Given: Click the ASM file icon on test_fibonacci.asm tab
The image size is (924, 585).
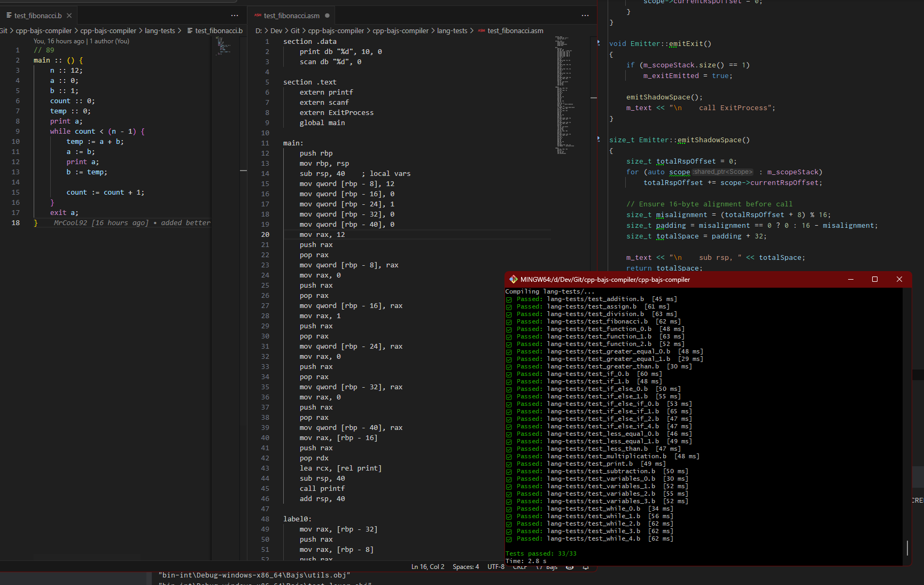Looking at the screenshot, I should click(x=258, y=16).
